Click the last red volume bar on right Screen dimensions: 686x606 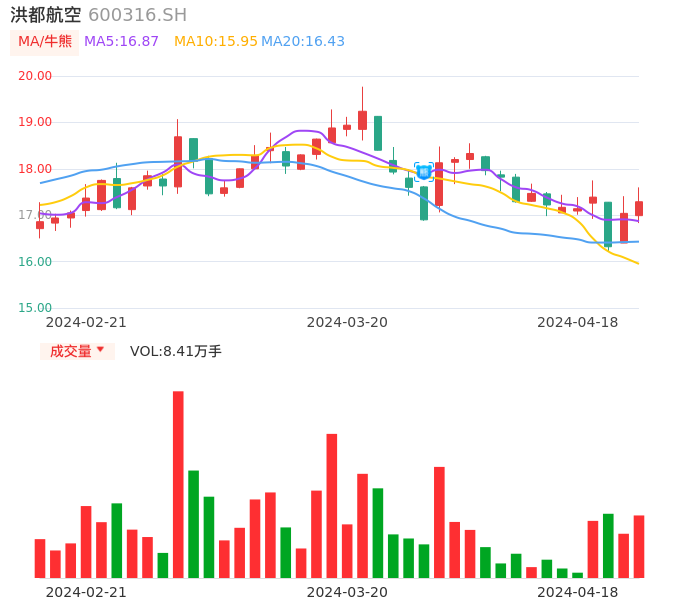[638, 546]
